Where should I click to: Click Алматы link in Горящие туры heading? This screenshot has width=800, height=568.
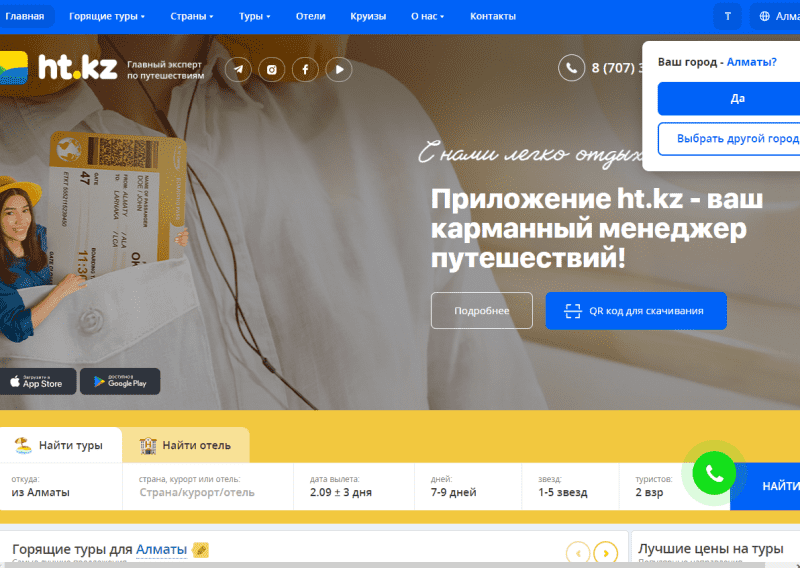pyautogui.click(x=161, y=550)
